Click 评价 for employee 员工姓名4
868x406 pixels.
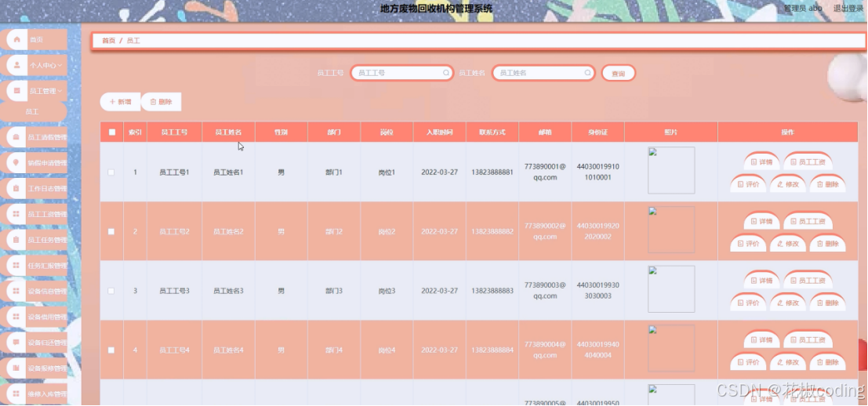click(749, 362)
